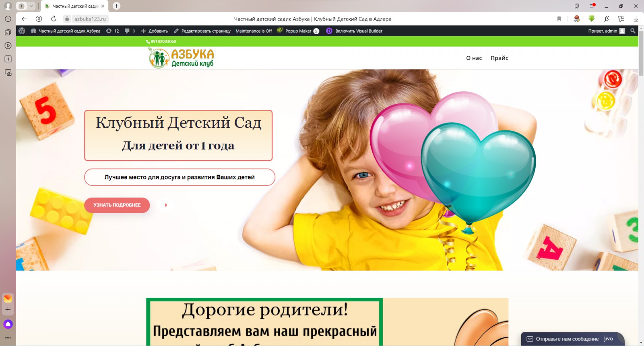Open WordPress admin search magnifier
The width and height of the screenshot is (644, 346).
coord(633,31)
